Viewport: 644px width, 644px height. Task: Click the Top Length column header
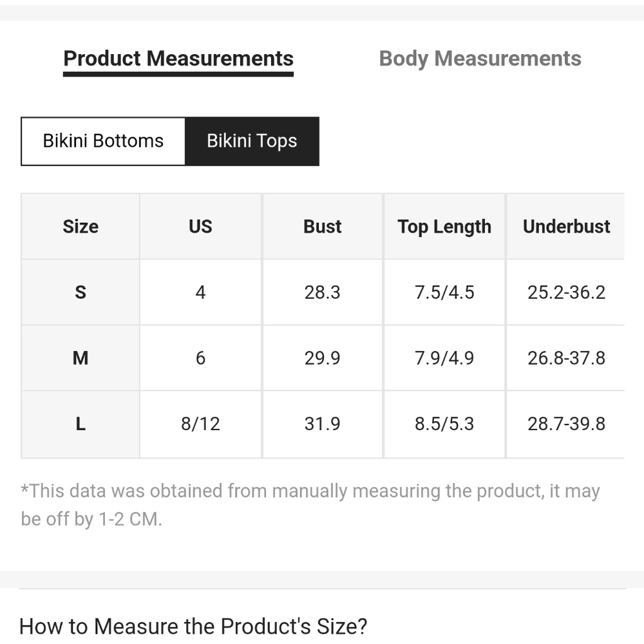(x=444, y=226)
